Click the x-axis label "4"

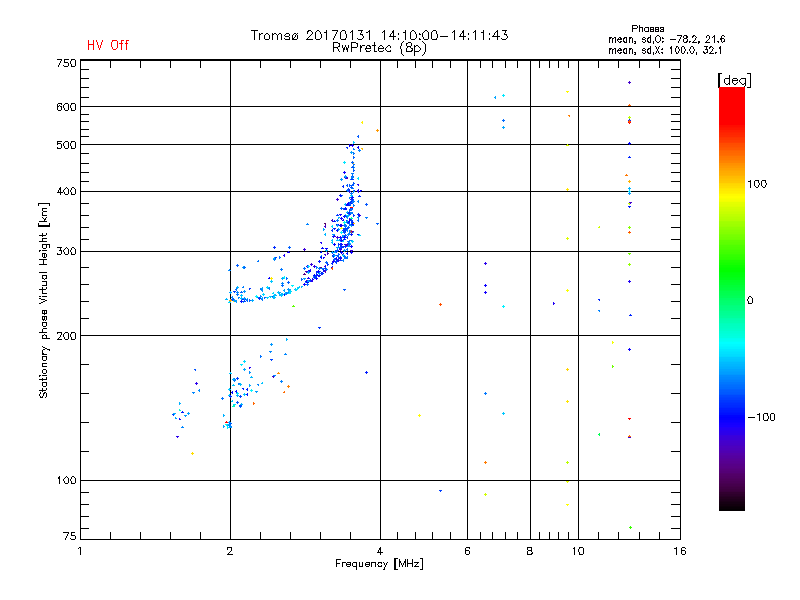pos(380,551)
